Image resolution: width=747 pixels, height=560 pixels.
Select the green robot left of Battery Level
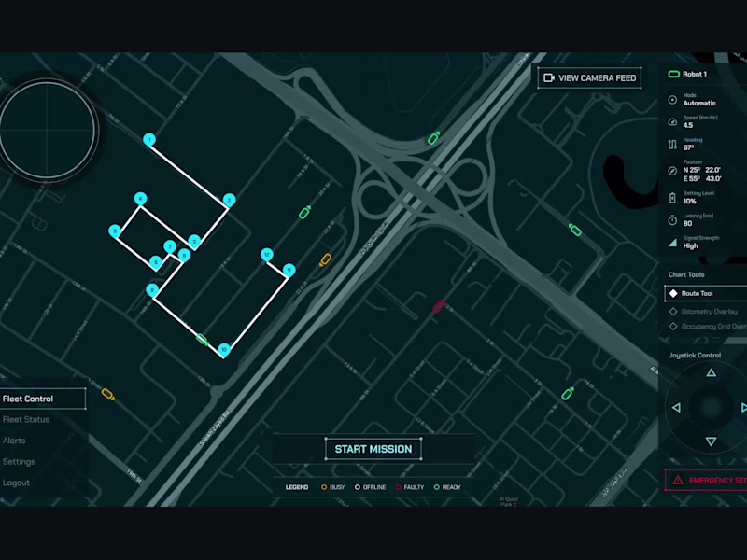(x=575, y=230)
